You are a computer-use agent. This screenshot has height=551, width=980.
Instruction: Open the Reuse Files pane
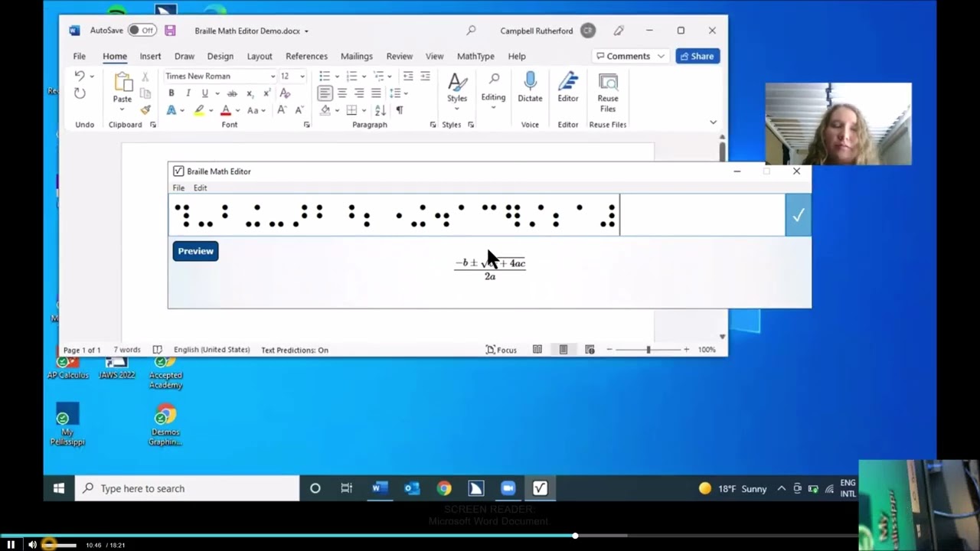coord(608,93)
